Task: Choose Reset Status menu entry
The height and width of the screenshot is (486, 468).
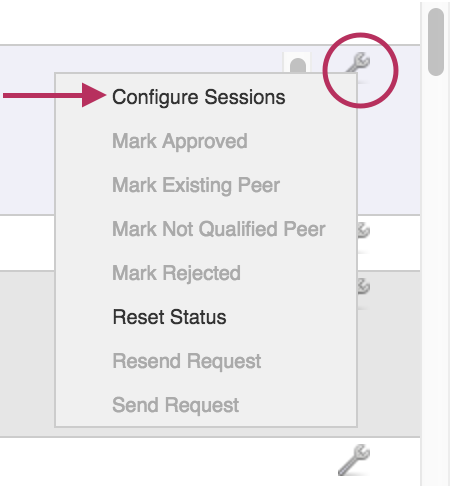Action: [169, 317]
